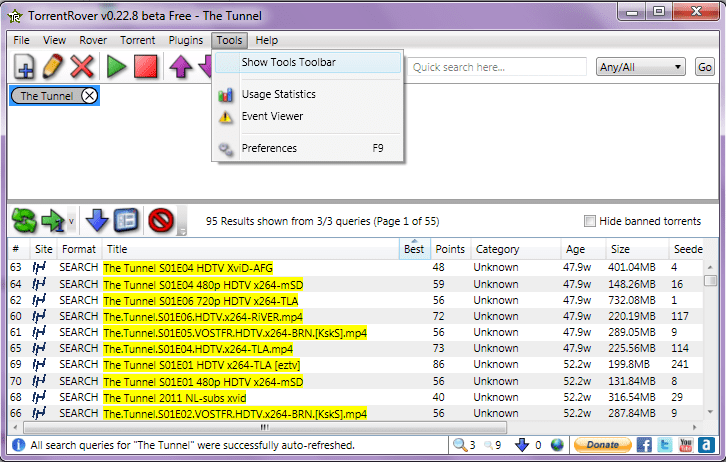Sort by the Age column header

pos(582,249)
